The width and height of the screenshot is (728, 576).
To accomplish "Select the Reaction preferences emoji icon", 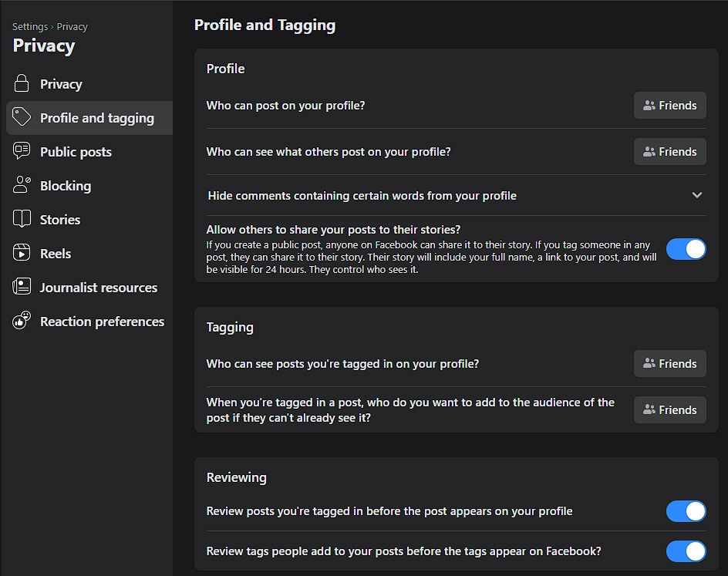I will click(20, 321).
